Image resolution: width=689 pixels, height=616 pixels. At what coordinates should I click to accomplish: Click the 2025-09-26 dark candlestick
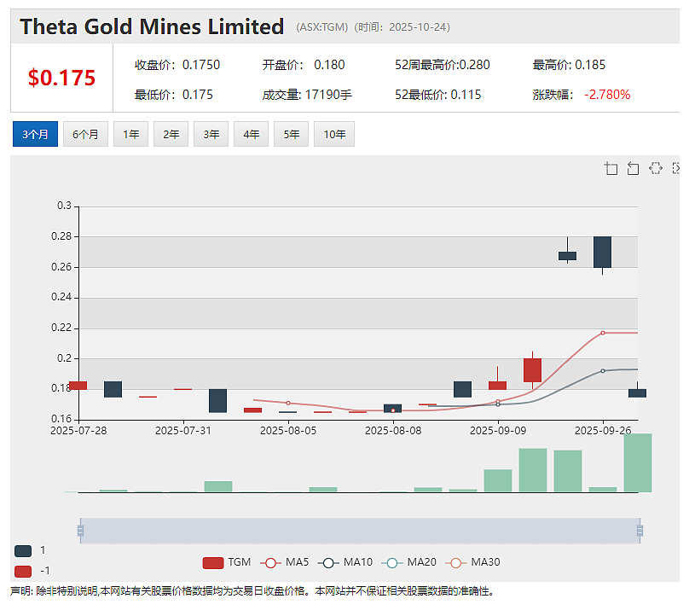click(602, 252)
